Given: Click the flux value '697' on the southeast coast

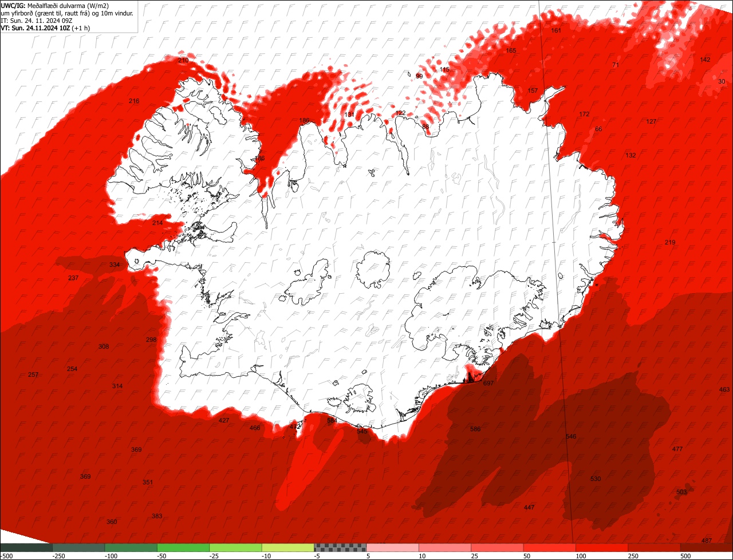Looking at the screenshot, I should pyautogui.click(x=488, y=383).
